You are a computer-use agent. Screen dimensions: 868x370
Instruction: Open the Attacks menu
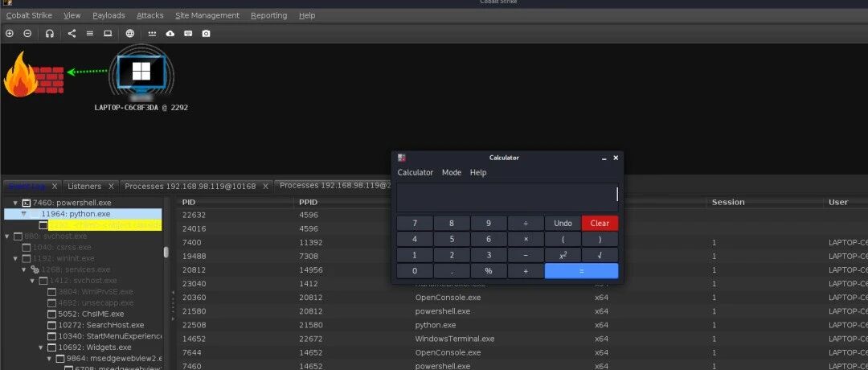150,15
